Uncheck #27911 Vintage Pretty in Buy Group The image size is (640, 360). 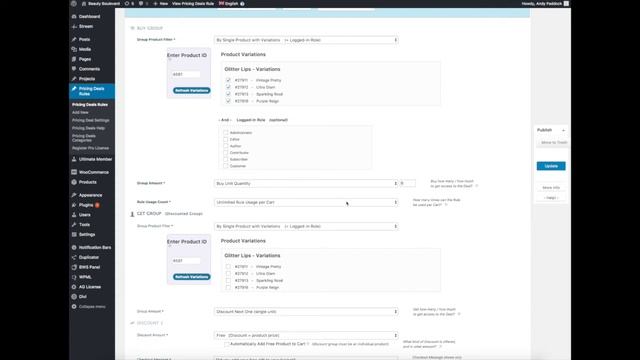[228, 80]
